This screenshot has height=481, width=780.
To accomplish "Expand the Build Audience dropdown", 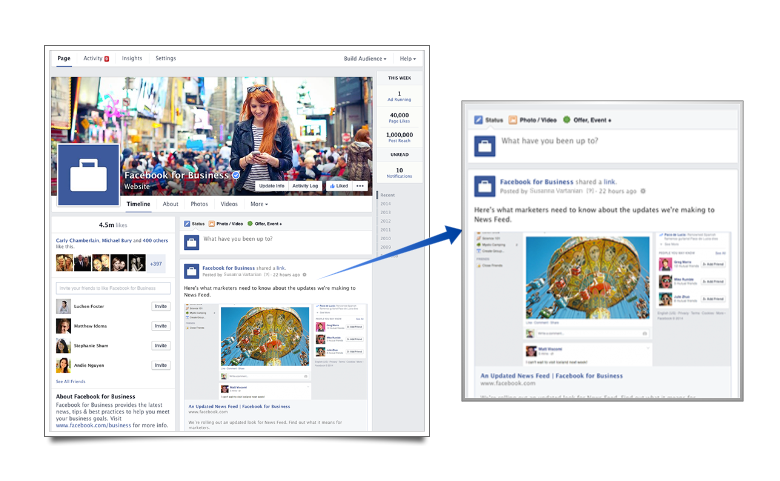I will [362, 59].
